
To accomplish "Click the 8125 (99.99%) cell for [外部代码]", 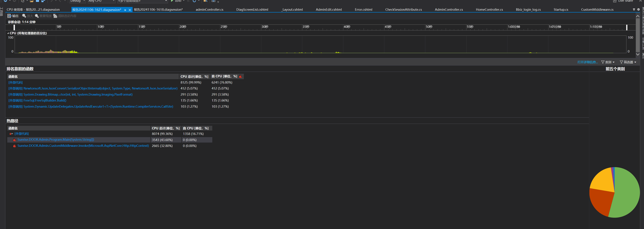I will [x=191, y=83].
